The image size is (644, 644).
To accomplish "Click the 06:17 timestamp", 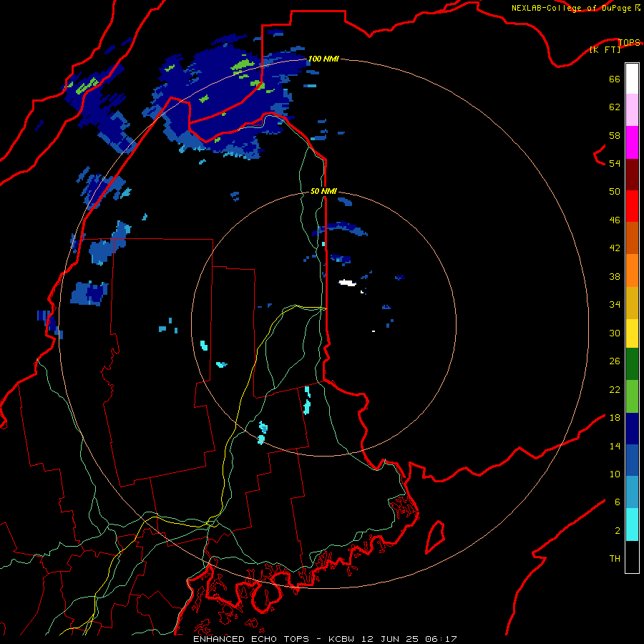I will tap(441, 639).
